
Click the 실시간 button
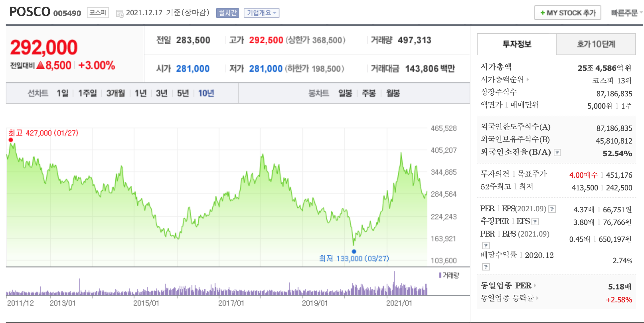pyautogui.click(x=228, y=13)
